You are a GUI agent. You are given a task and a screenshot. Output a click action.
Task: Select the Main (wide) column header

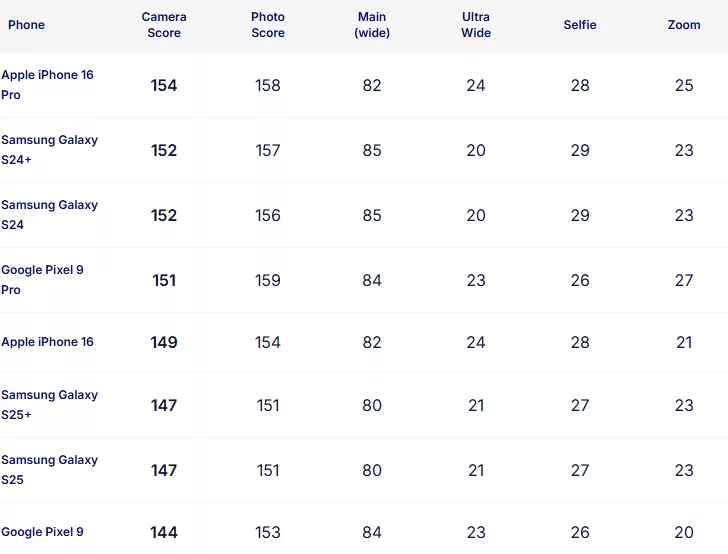[x=372, y=25]
